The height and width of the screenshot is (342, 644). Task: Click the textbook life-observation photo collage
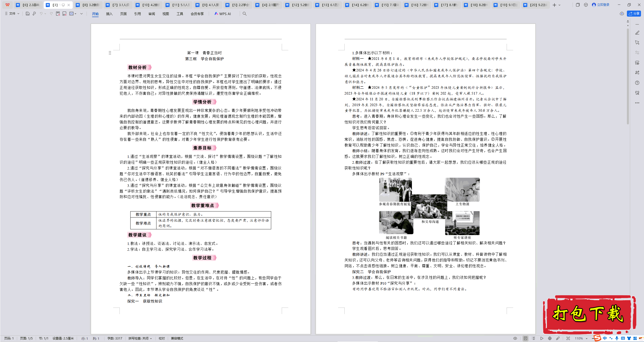tap(429, 208)
